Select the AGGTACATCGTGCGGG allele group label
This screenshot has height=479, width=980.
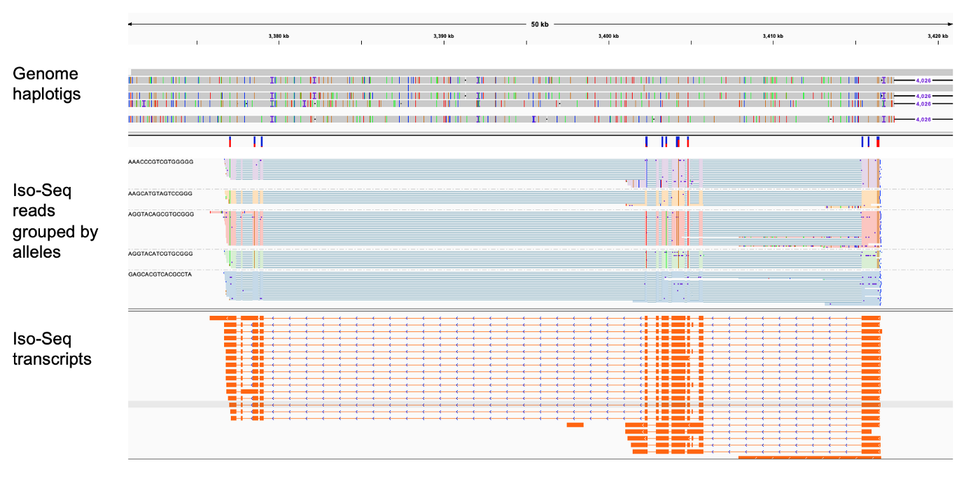(161, 255)
